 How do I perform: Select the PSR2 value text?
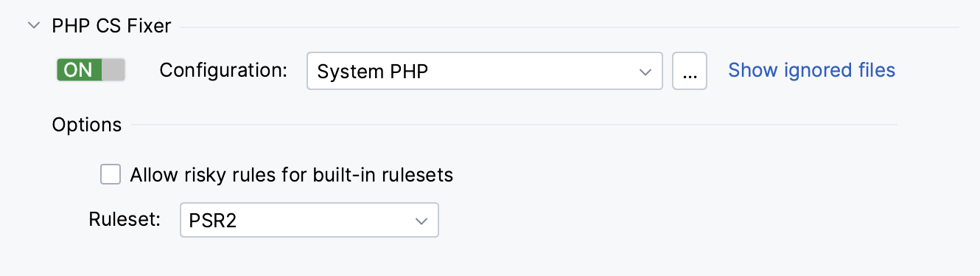point(213,221)
